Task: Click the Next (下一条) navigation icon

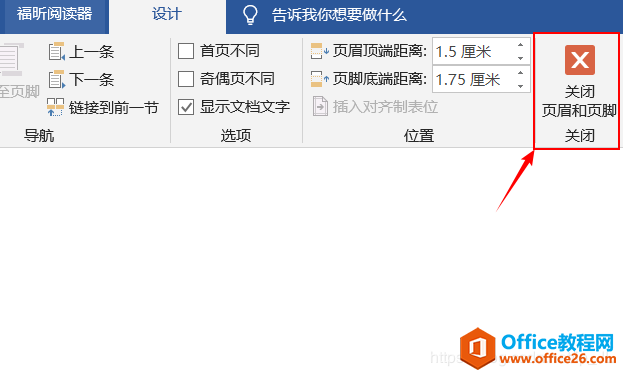Action: pos(56,79)
